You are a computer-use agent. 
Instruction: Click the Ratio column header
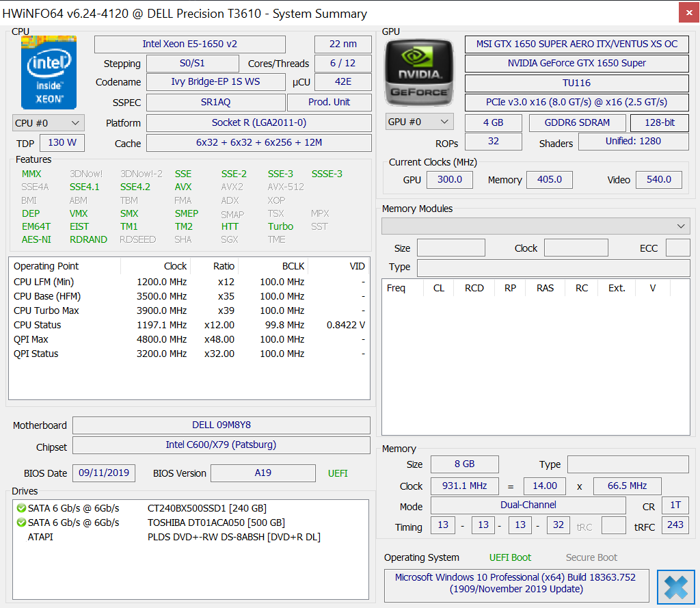(214, 266)
